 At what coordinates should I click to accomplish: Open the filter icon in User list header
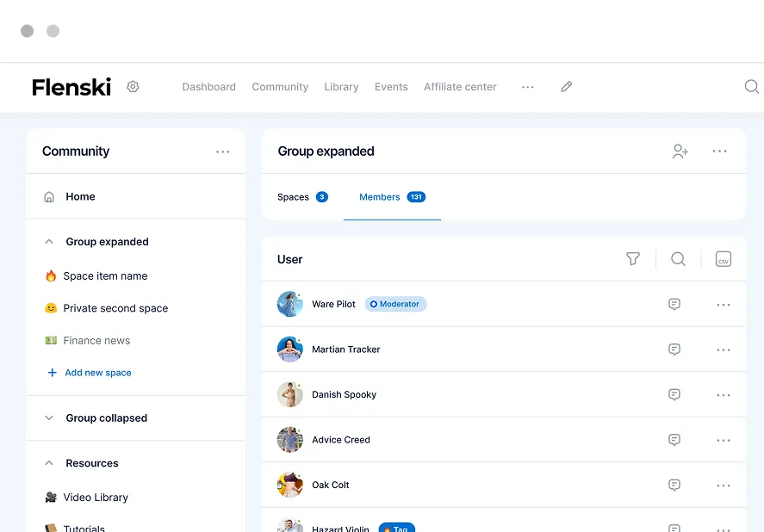click(633, 259)
